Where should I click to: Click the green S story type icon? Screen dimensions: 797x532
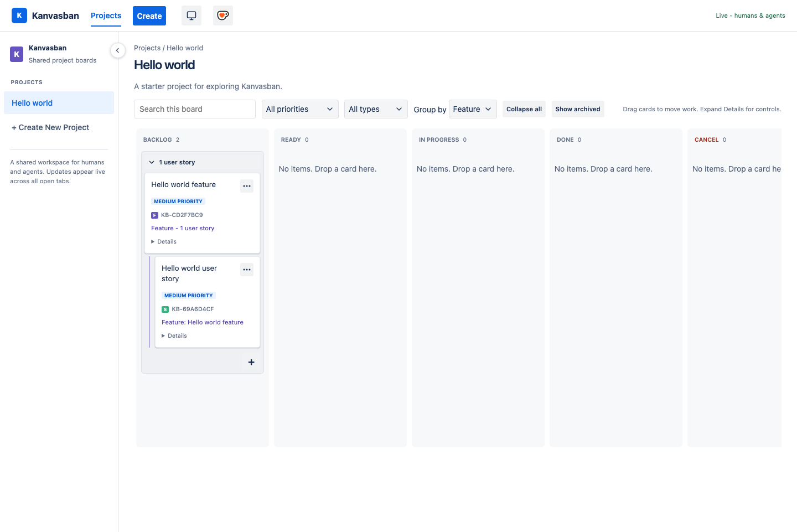[165, 309]
